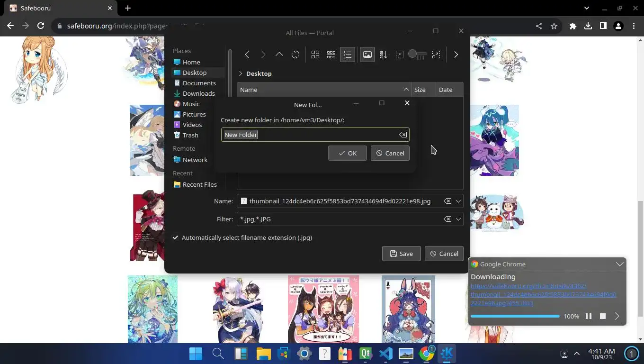Reload the current folder listing

point(295,55)
